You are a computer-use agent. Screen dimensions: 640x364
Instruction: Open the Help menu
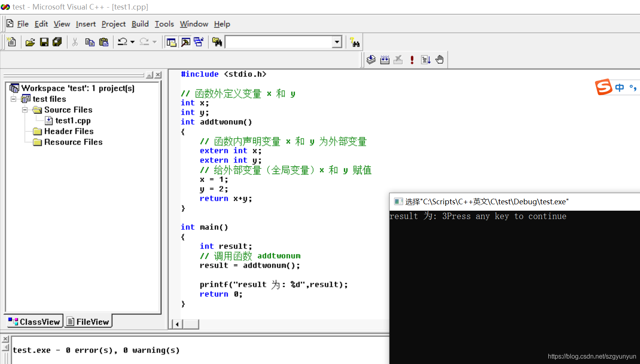[222, 24]
